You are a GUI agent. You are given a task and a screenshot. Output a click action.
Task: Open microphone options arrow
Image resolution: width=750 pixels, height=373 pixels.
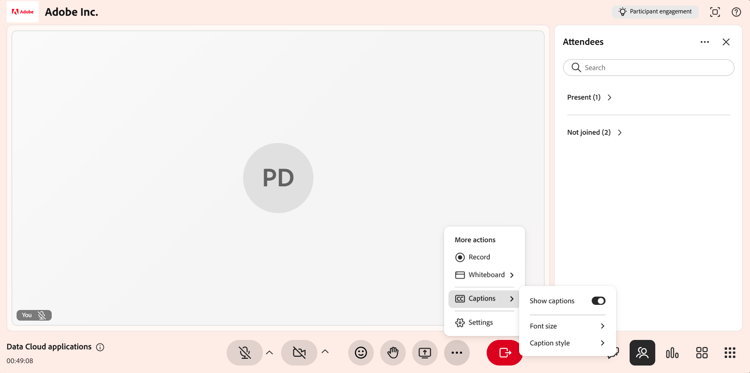[269, 353]
